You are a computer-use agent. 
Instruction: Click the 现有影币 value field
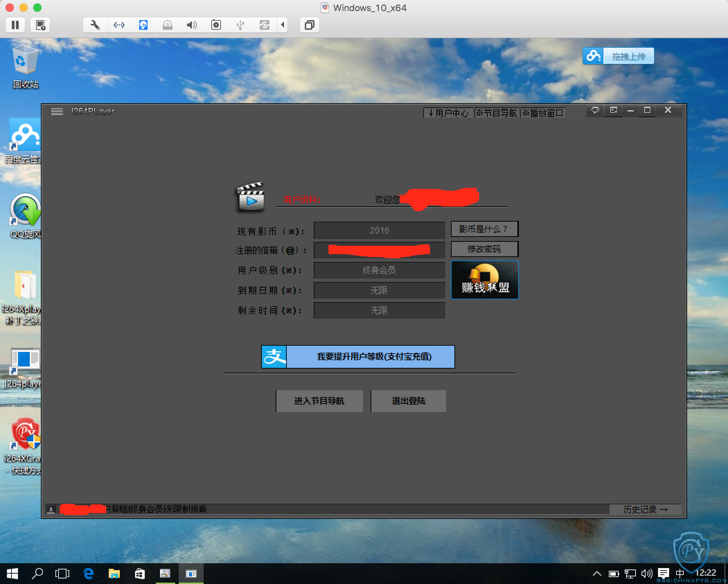coord(379,230)
